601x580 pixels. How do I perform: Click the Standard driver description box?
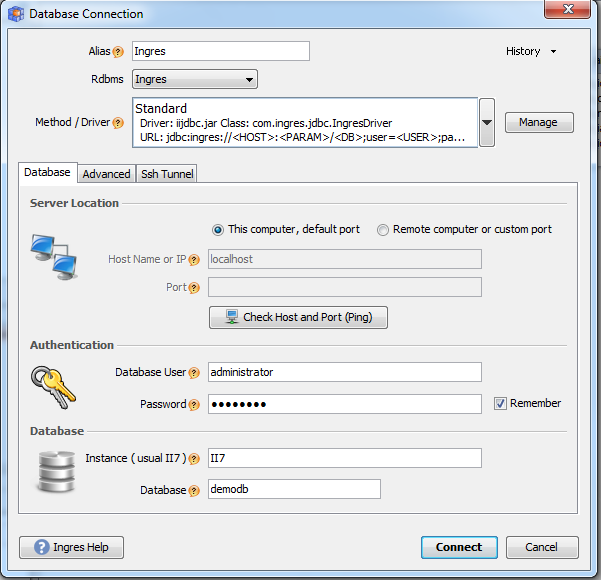point(305,122)
